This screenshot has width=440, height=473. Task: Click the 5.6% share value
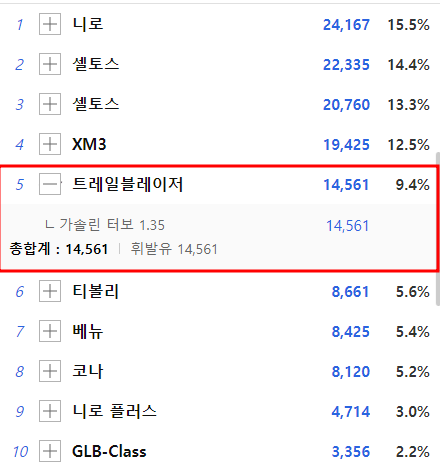coord(413,292)
